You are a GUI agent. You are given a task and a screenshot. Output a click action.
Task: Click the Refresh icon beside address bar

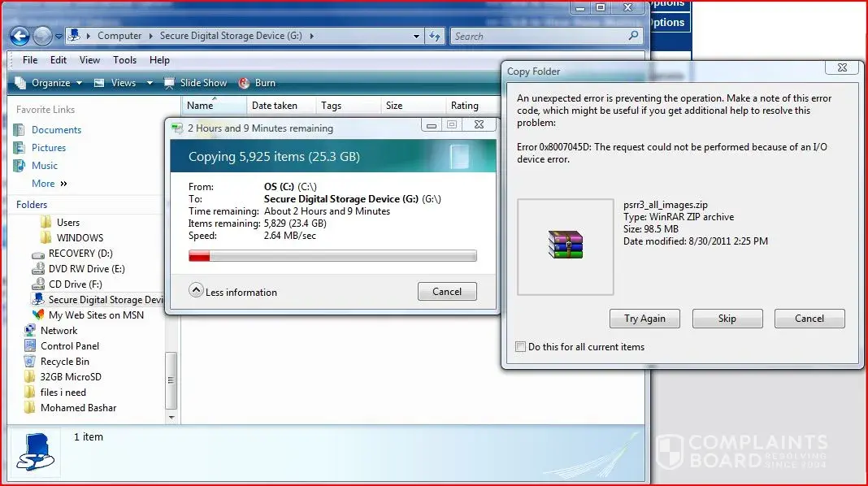[435, 36]
